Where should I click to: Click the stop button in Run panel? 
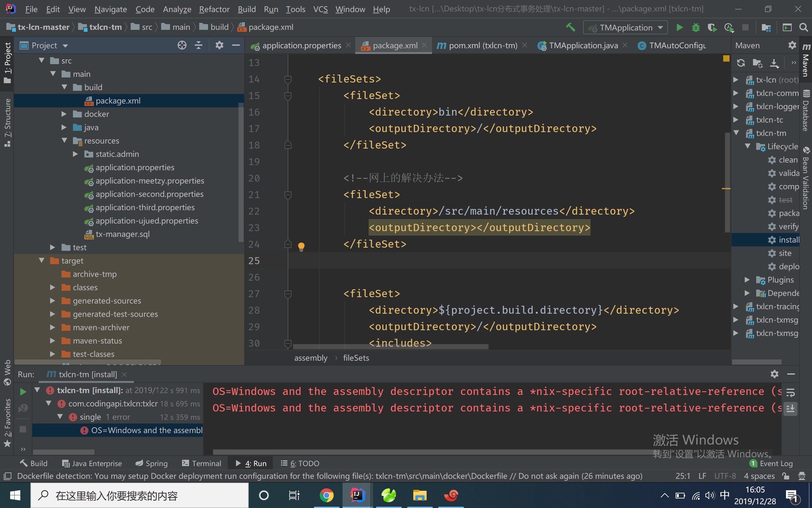click(23, 429)
